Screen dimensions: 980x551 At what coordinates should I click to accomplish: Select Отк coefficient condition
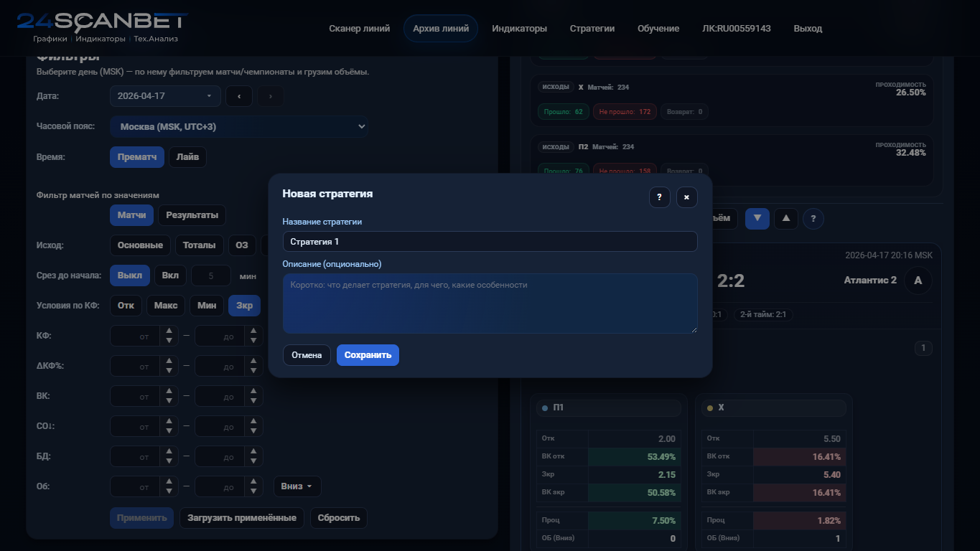(x=126, y=306)
